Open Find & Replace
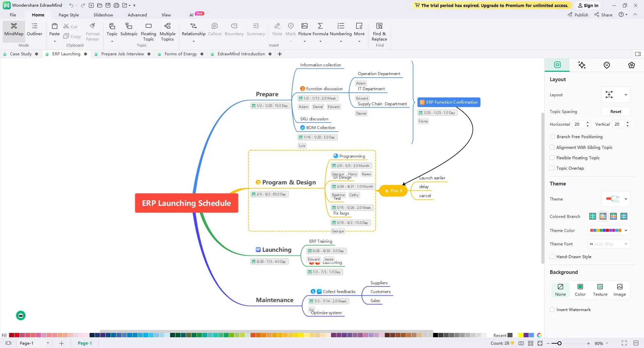644x348 pixels. 379,32
